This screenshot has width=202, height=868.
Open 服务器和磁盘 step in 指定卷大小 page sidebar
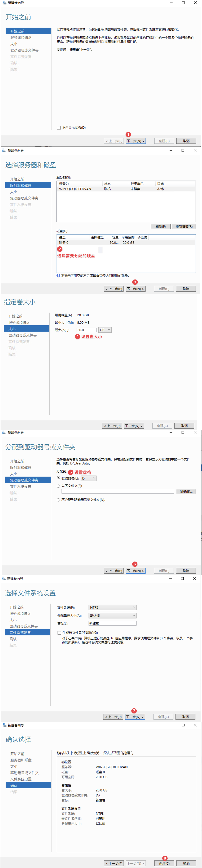(19, 322)
